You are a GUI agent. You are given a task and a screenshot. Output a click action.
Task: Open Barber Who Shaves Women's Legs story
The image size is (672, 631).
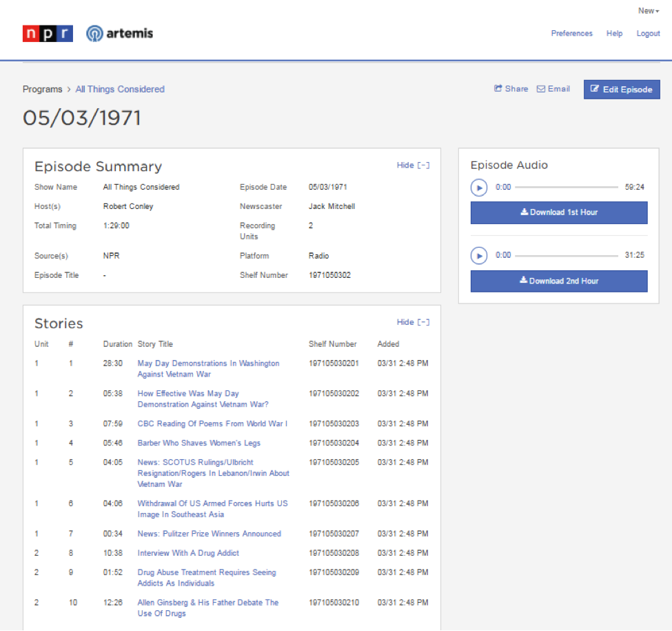click(198, 443)
